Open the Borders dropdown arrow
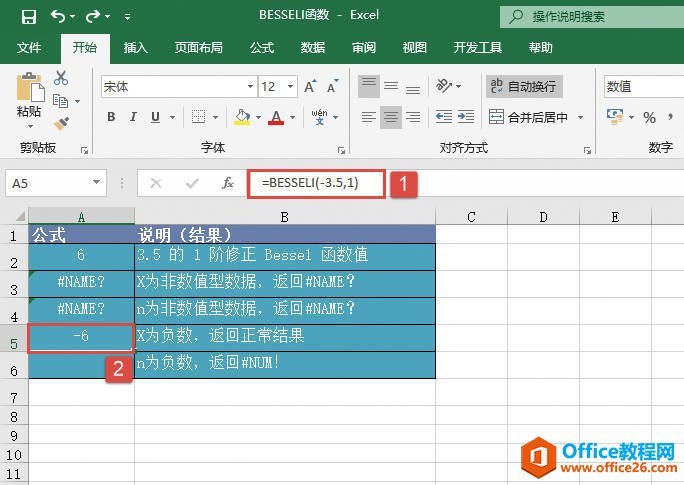The width and height of the screenshot is (684, 485). click(x=215, y=117)
